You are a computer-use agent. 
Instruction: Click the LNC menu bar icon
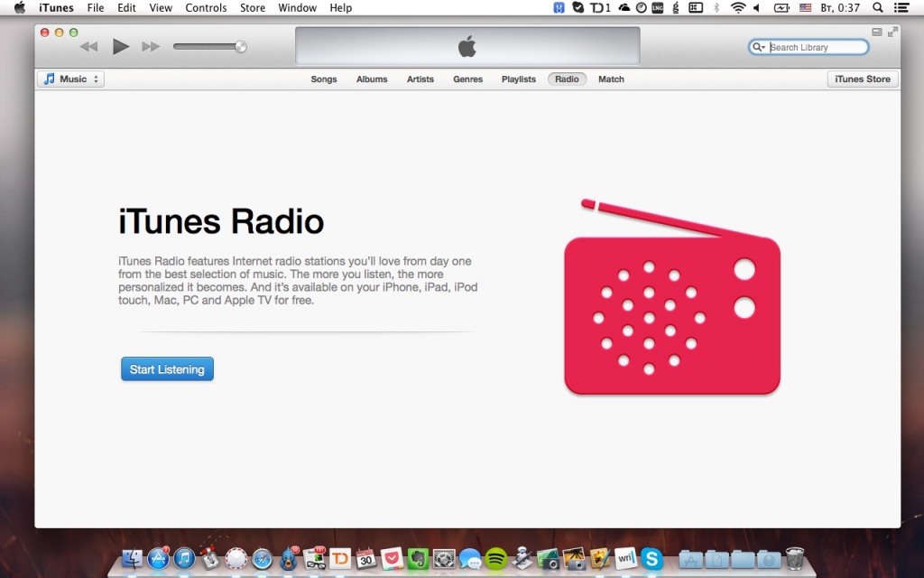pyautogui.click(x=657, y=7)
